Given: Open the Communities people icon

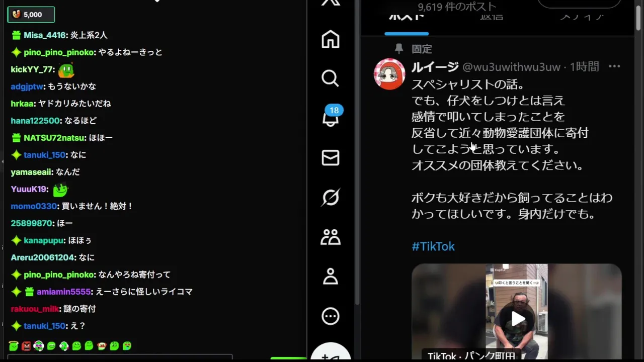Looking at the screenshot, I should (331, 237).
